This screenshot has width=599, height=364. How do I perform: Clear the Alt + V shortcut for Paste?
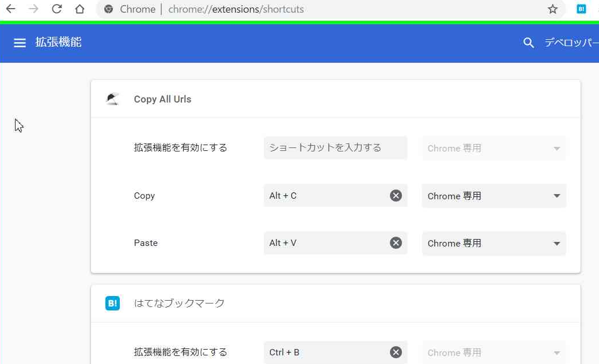[x=395, y=242]
